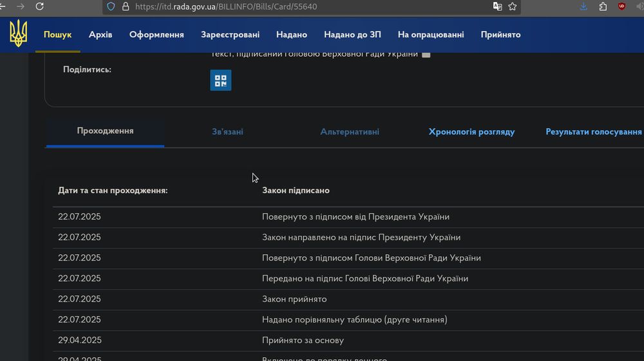
Task: Bookmark this page with the star icon
Action: coord(512,6)
